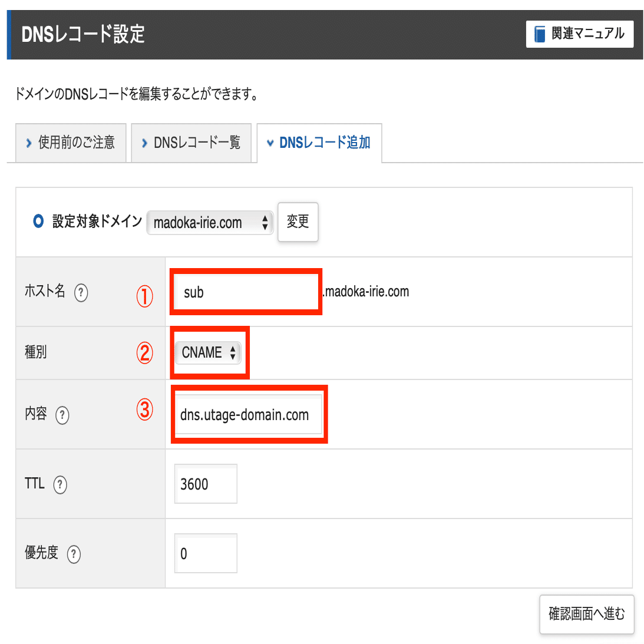This screenshot has height=644, width=644.
Task: Click the help icon beside 優先度
Action: click(74, 554)
